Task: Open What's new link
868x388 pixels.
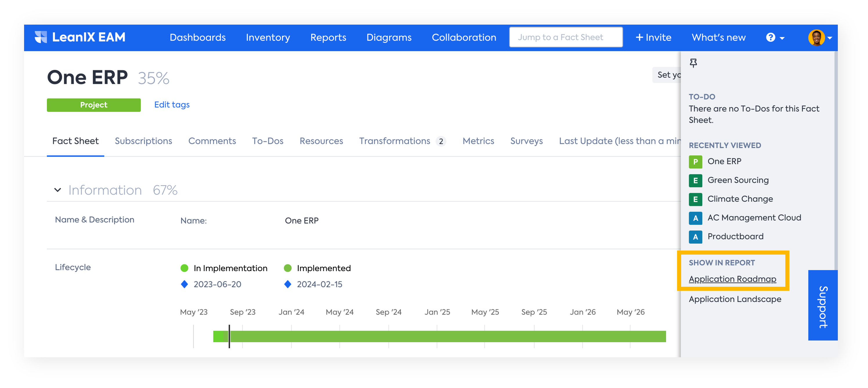Action: tap(718, 37)
